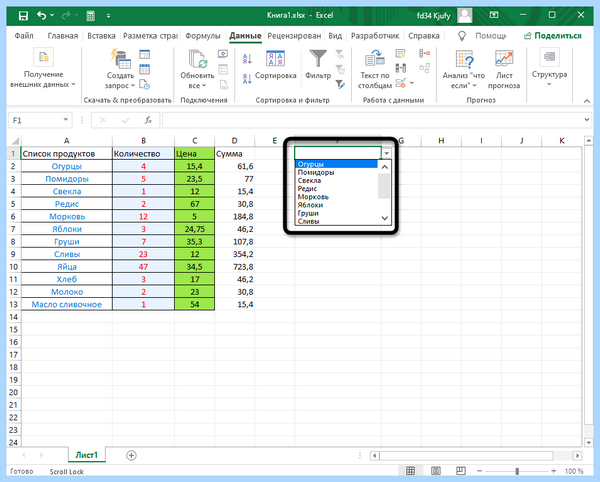Select the Лист1 sheet tab
Screen dimensions: 600x482
pyautogui.click(x=86, y=455)
